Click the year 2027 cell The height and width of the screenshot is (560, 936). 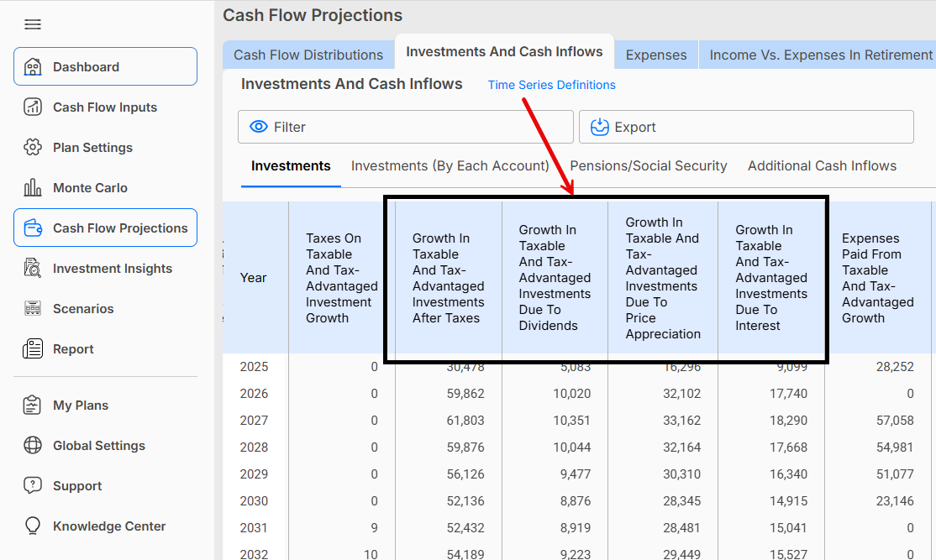pos(255,421)
